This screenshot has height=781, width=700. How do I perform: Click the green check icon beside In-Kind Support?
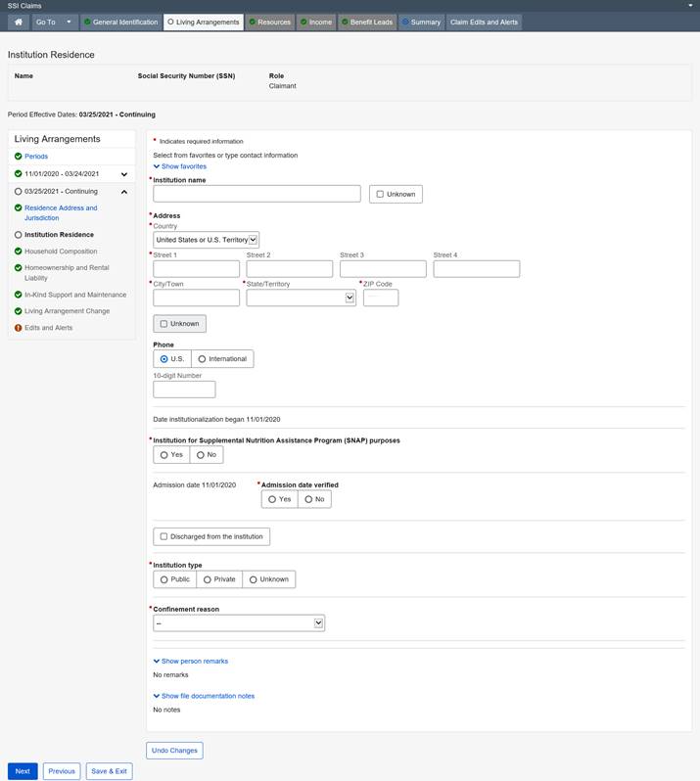tap(18, 295)
